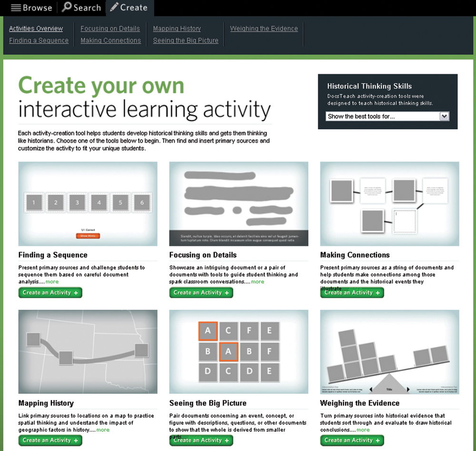476x451 pixels.
Task: Open the Mapping History map thumbnail
Action: 88,352
